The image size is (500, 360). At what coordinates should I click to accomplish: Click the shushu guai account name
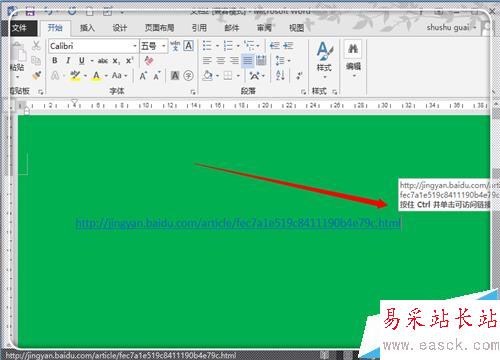(x=448, y=27)
